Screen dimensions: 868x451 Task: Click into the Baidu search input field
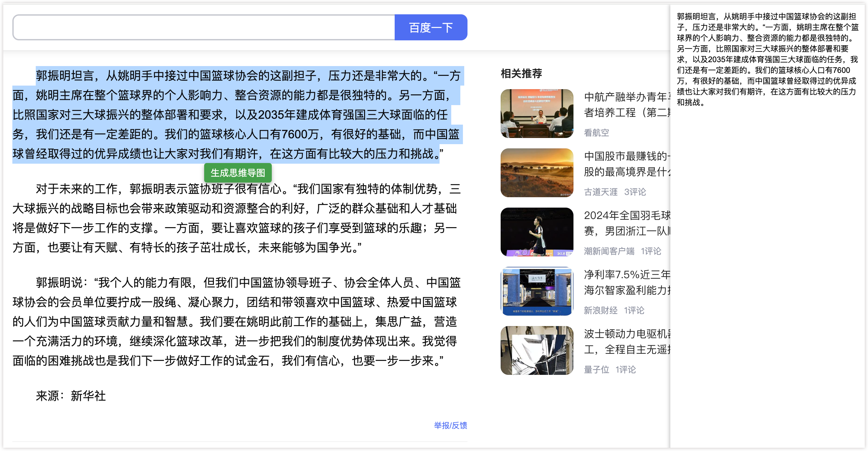tap(204, 27)
